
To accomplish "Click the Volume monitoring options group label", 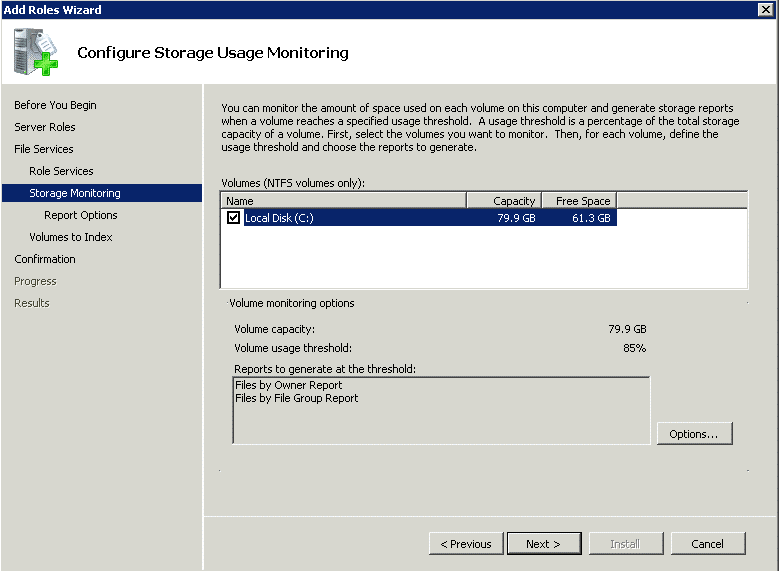I will (x=292, y=303).
